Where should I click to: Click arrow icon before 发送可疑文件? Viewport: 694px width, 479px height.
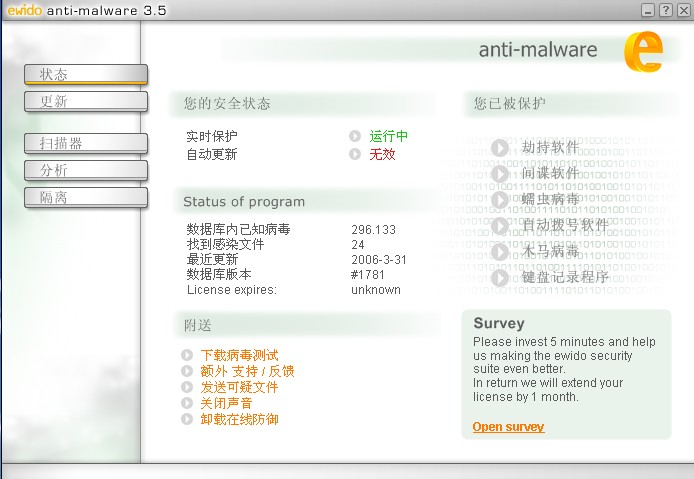[187, 387]
